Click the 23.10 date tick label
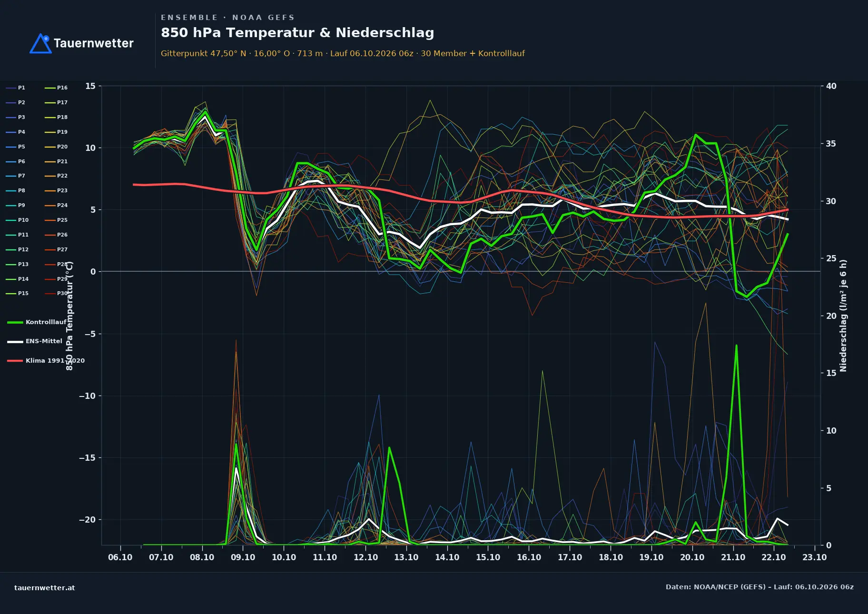The width and height of the screenshot is (868, 614). (x=815, y=557)
